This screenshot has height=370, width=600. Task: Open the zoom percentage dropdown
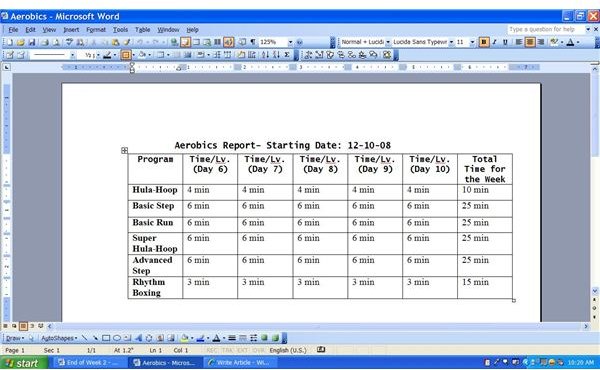click(x=290, y=42)
